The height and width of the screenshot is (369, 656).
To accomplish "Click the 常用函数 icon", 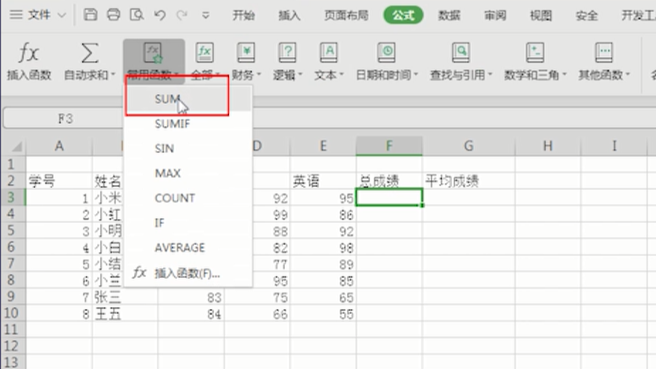I will (153, 53).
